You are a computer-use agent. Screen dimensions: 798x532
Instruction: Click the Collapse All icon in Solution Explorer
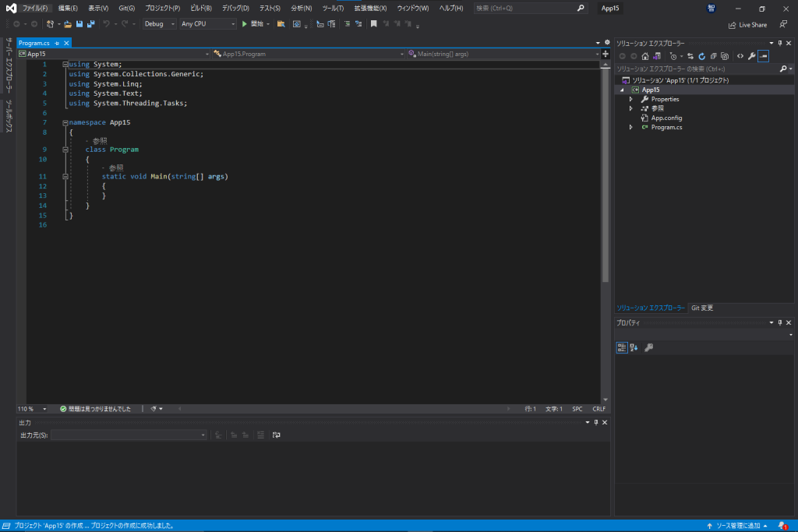[713, 56]
